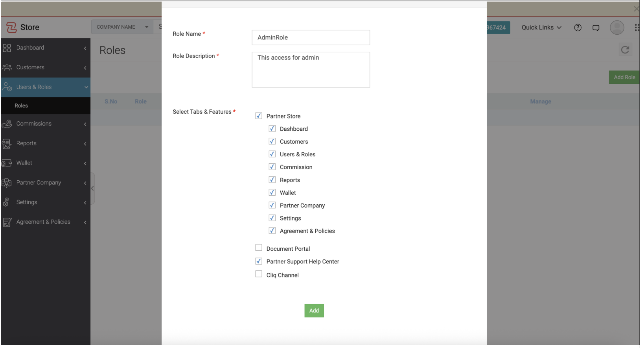Open the apps grid icon in header
Screen dimensions: 644x348
pos(637,28)
